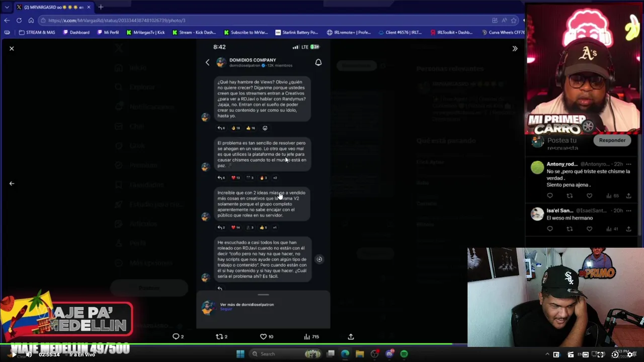Screen dimensions: 644x362
Task: Repost using icon below the photo
Action: pyautogui.click(x=219, y=336)
